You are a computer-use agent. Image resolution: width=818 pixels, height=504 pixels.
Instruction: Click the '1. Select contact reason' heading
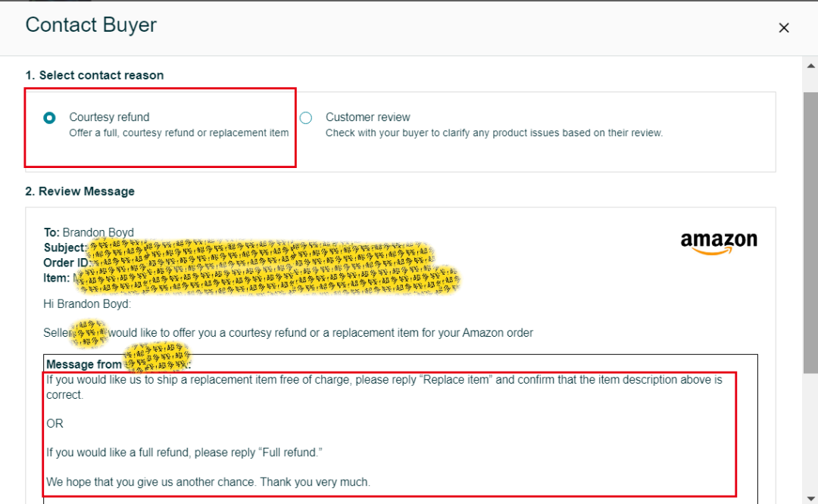tap(95, 75)
